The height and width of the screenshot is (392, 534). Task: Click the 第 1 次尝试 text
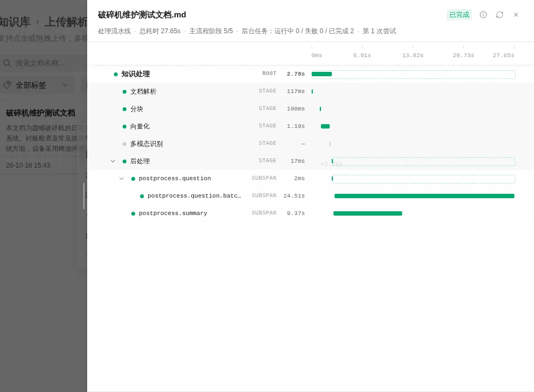click(379, 31)
